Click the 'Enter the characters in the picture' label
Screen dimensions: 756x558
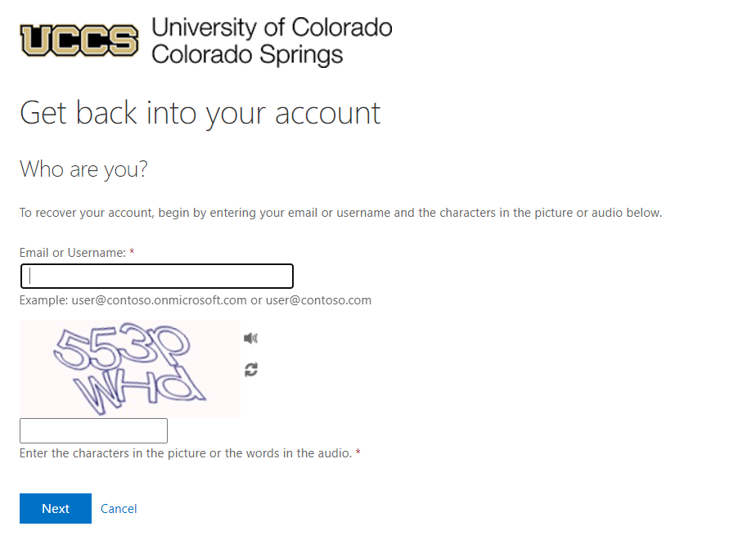[x=186, y=453]
